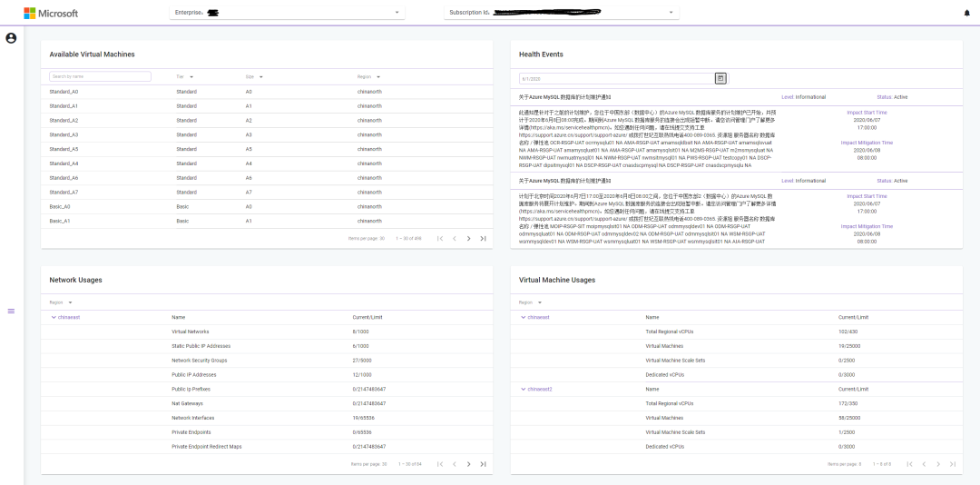Click the Available Virtual Machines heading
The width and height of the screenshot is (980, 485).
tap(92, 54)
